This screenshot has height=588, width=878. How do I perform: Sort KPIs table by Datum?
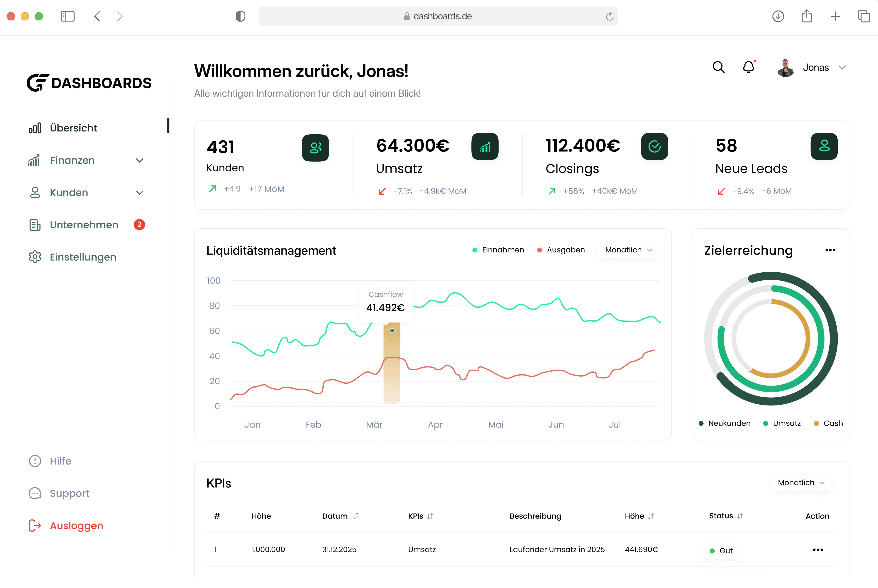(x=340, y=516)
